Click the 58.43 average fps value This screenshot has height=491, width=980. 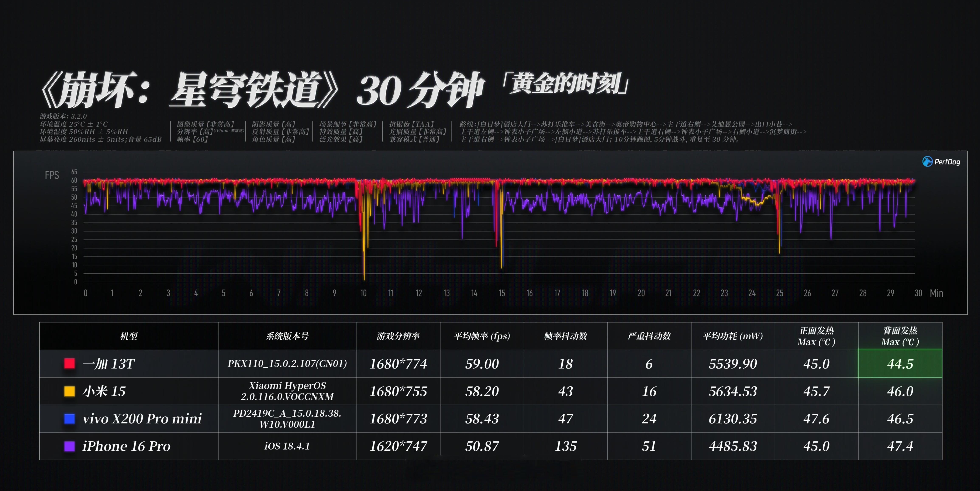tap(482, 419)
